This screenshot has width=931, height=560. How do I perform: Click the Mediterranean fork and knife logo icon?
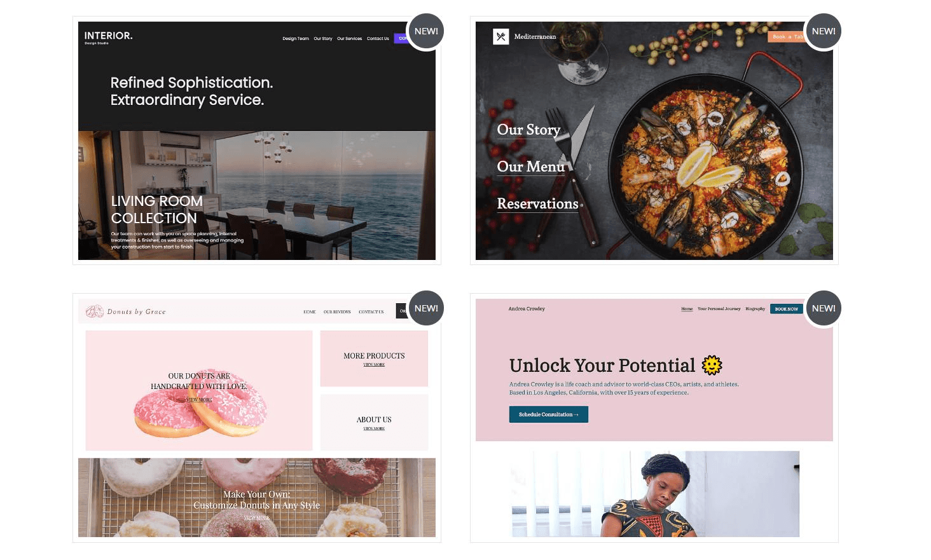pos(501,37)
